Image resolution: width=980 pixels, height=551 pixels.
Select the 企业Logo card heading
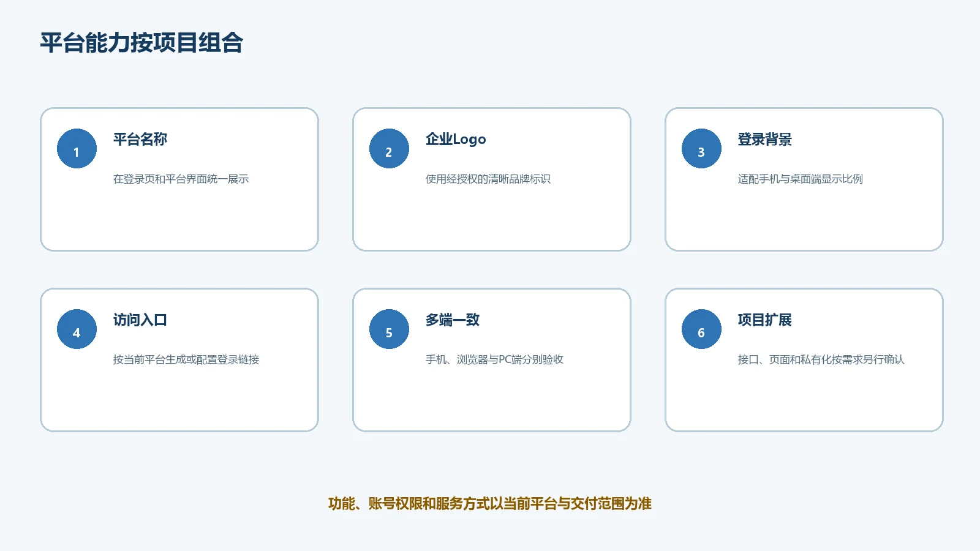point(456,139)
